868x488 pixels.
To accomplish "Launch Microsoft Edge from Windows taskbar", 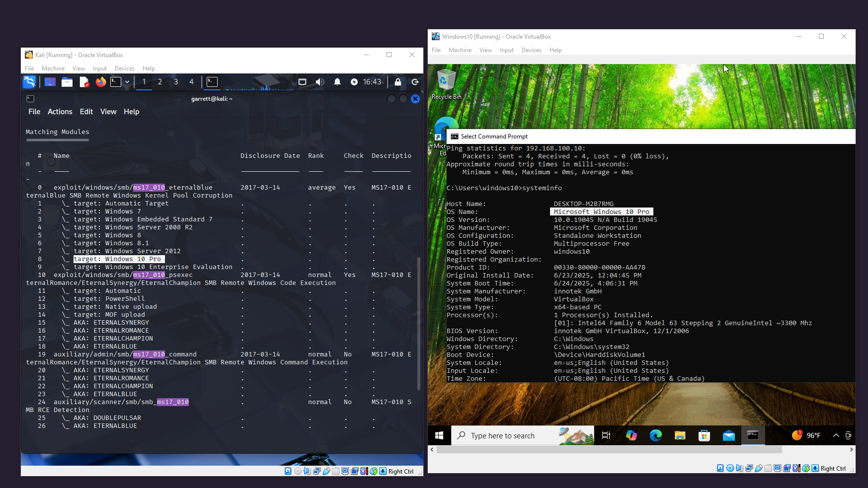I will click(656, 435).
